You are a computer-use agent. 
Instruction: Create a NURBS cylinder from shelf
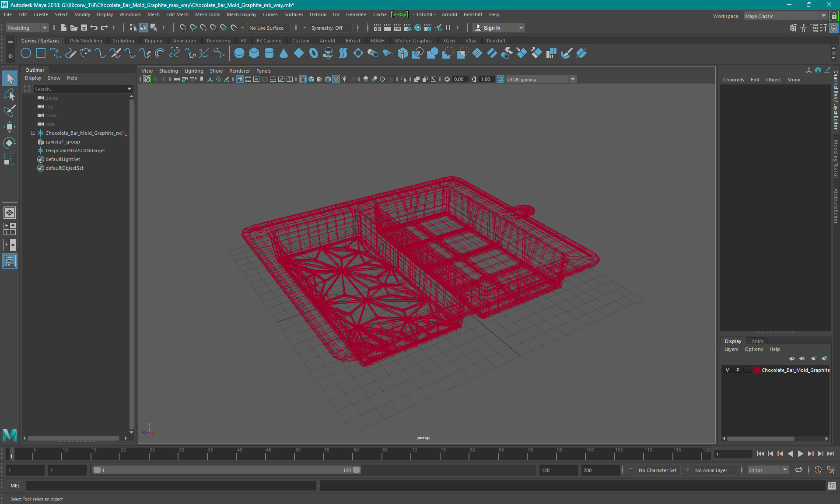(269, 53)
